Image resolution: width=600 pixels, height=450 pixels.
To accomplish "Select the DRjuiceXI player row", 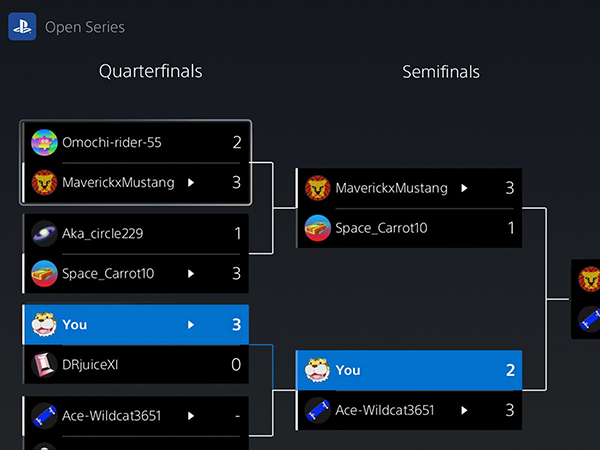I will 135,365.
